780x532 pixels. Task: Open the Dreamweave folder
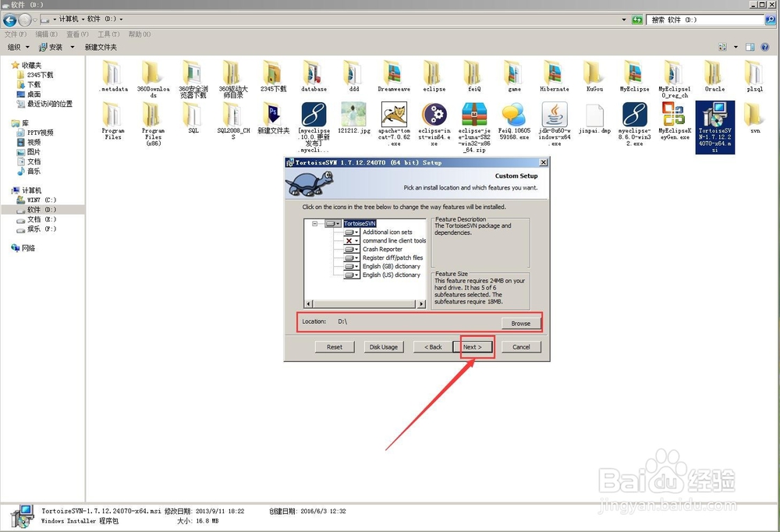coord(393,76)
